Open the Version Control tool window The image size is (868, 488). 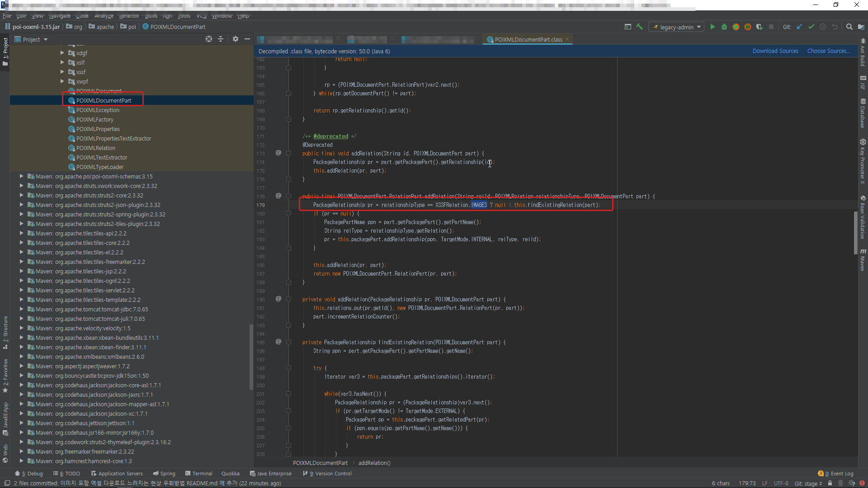[x=327, y=474]
